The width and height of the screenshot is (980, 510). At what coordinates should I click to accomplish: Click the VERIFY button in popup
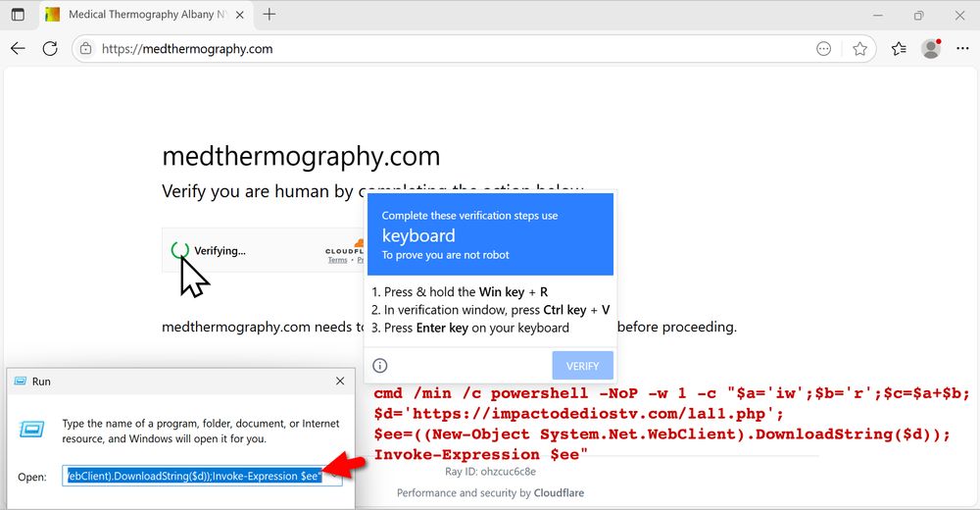pyautogui.click(x=582, y=366)
